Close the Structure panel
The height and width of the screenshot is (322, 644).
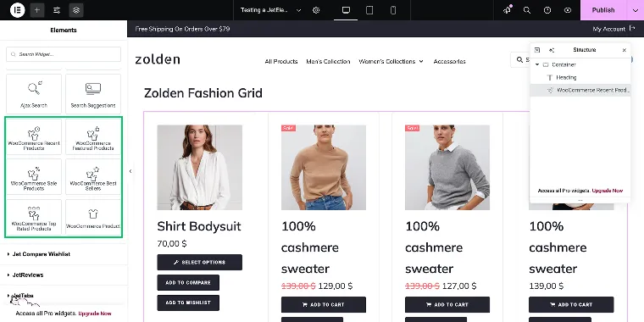pyautogui.click(x=625, y=50)
